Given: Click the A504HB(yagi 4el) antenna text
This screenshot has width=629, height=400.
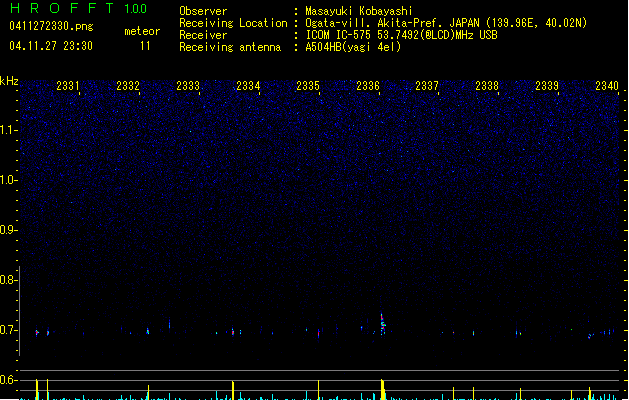Looking at the screenshot, I should (x=353, y=47).
